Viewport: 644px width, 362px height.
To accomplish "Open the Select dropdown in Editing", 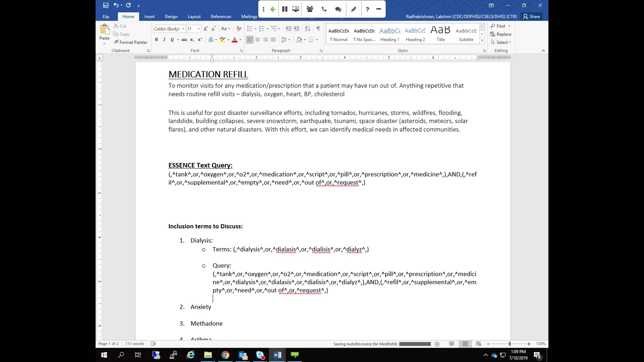I will pyautogui.click(x=501, y=42).
